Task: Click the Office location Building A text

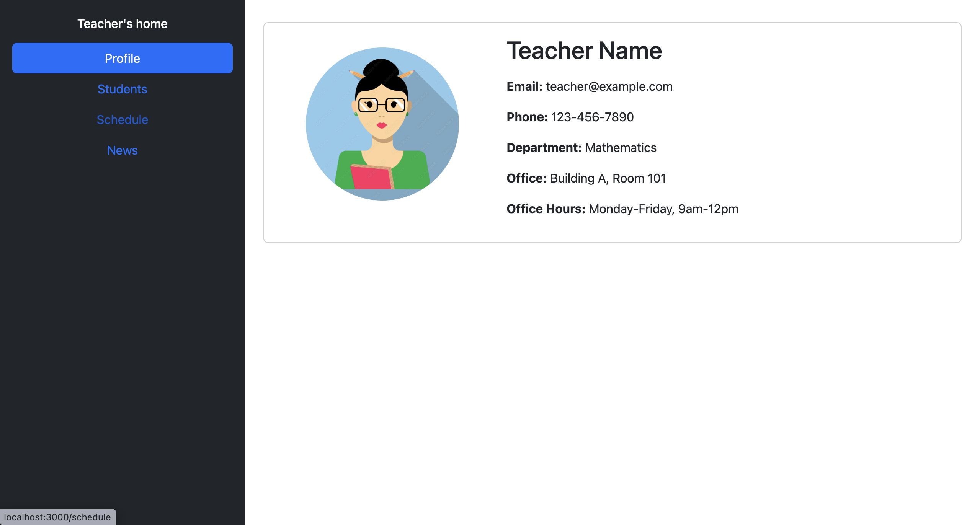Action: point(608,178)
